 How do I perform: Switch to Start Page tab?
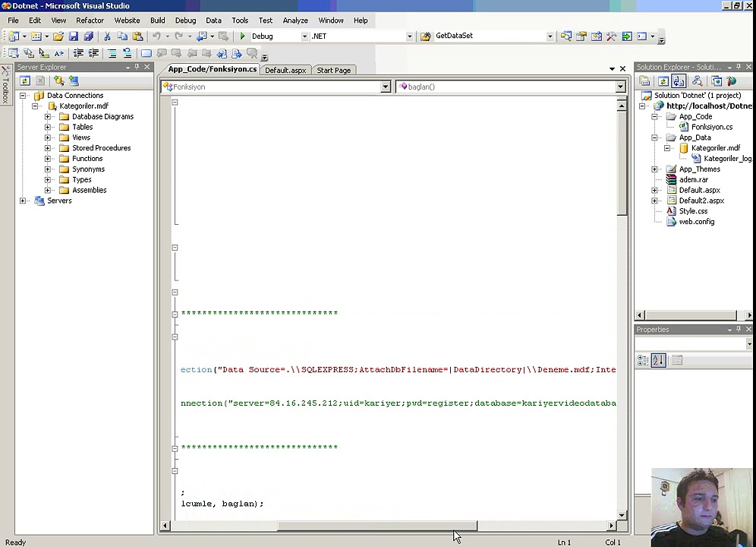pyautogui.click(x=334, y=71)
